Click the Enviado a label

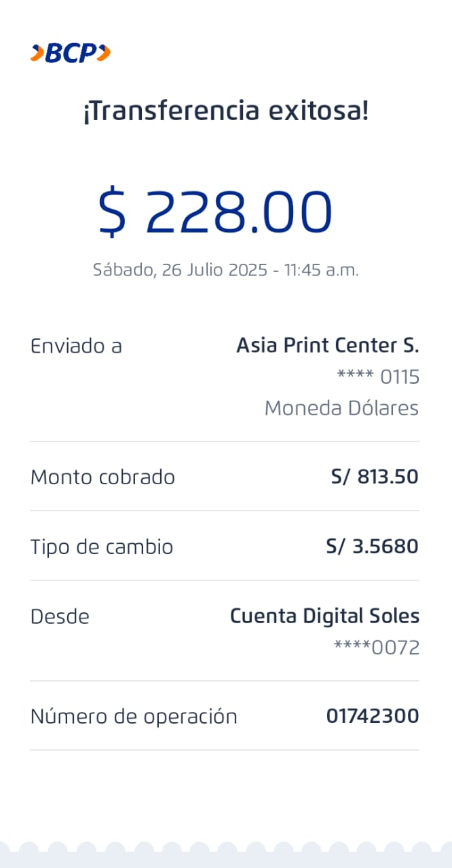tap(76, 346)
